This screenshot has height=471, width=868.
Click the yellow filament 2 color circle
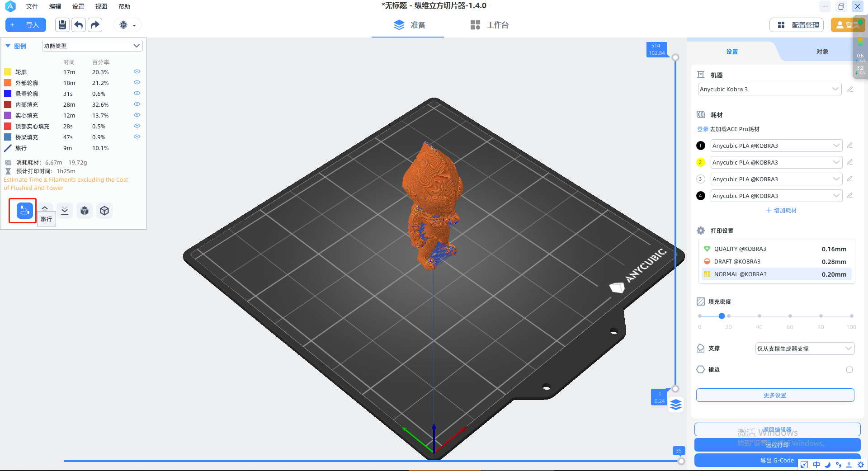[x=701, y=162]
